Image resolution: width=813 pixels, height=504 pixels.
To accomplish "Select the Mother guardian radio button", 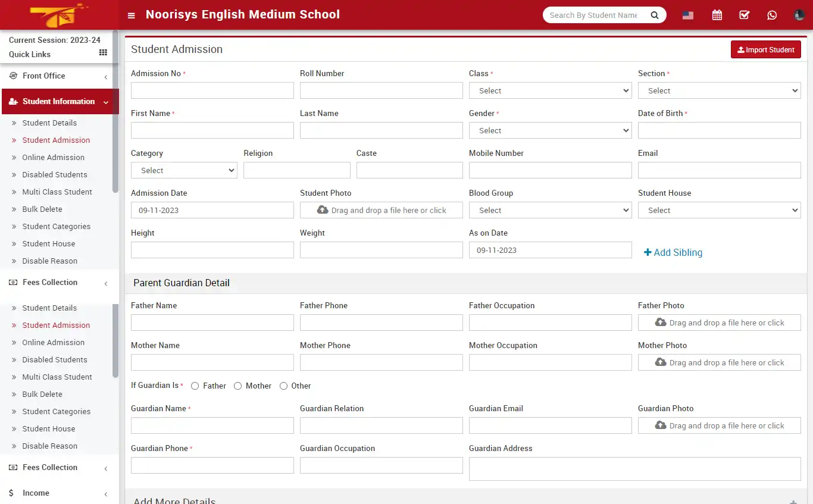I will click(x=237, y=386).
